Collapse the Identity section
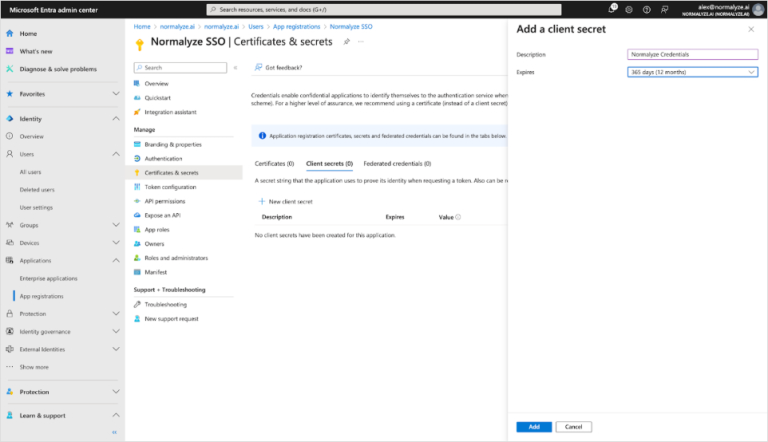 (115, 119)
